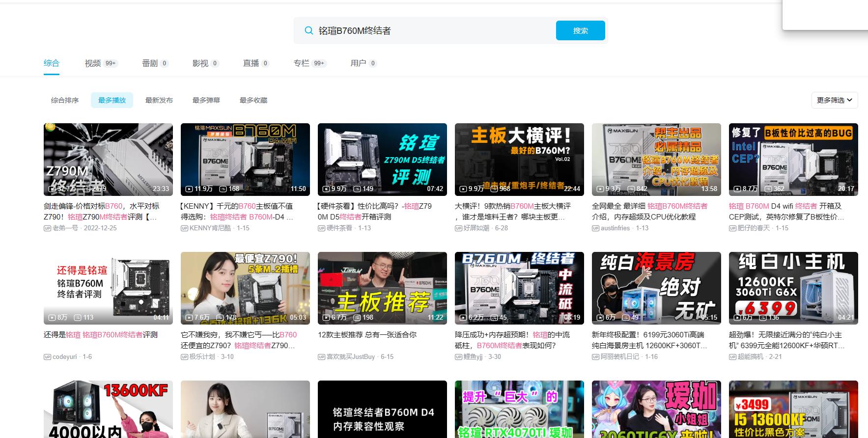Open the B760M 终结者 中流砥柱 thumbnail
This screenshot has height=438, width=868.
519,288
